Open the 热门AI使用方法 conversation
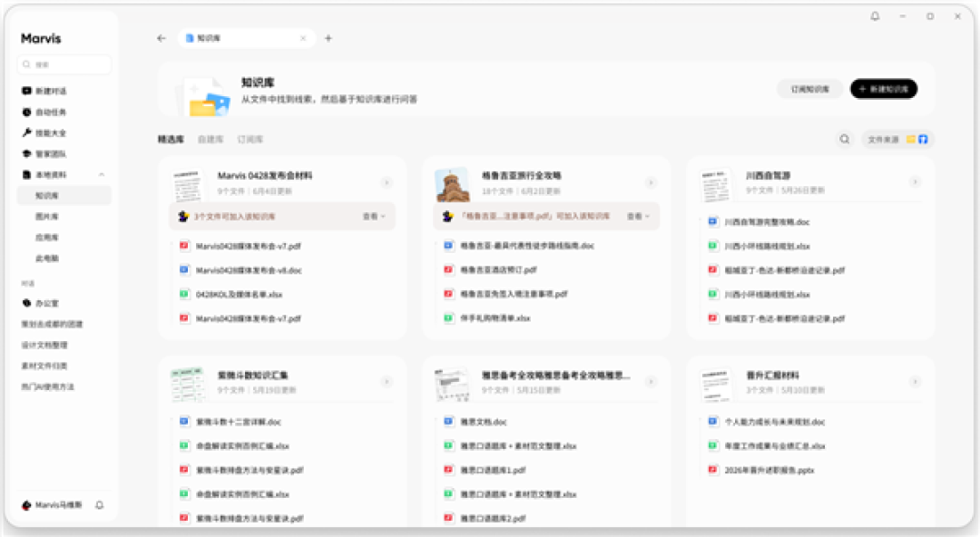This screenshot has width=980, height=537. coord(47,387)
